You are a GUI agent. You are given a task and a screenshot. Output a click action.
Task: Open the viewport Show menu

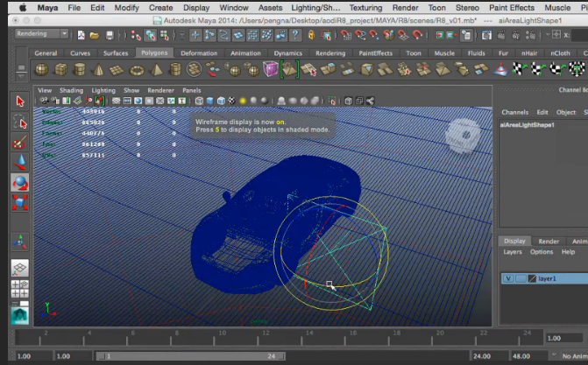pos(131,90)
